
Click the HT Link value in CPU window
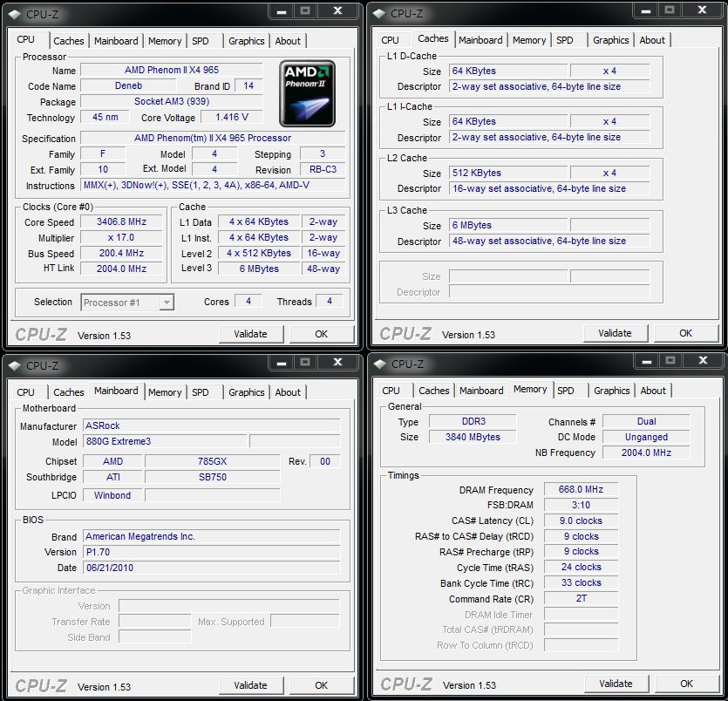[x=121, y=269]
